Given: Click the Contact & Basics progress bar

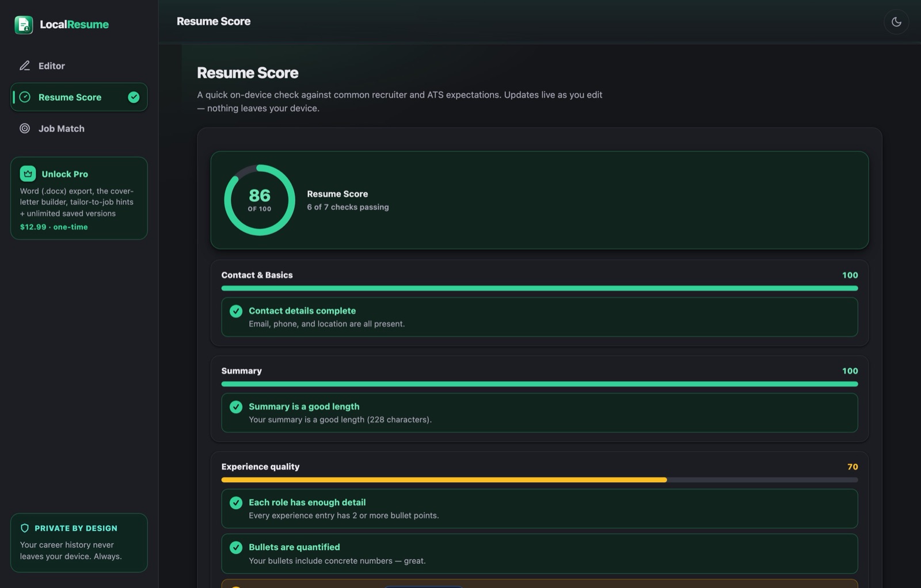Looking at the screenshot, I should coord(539,288).
